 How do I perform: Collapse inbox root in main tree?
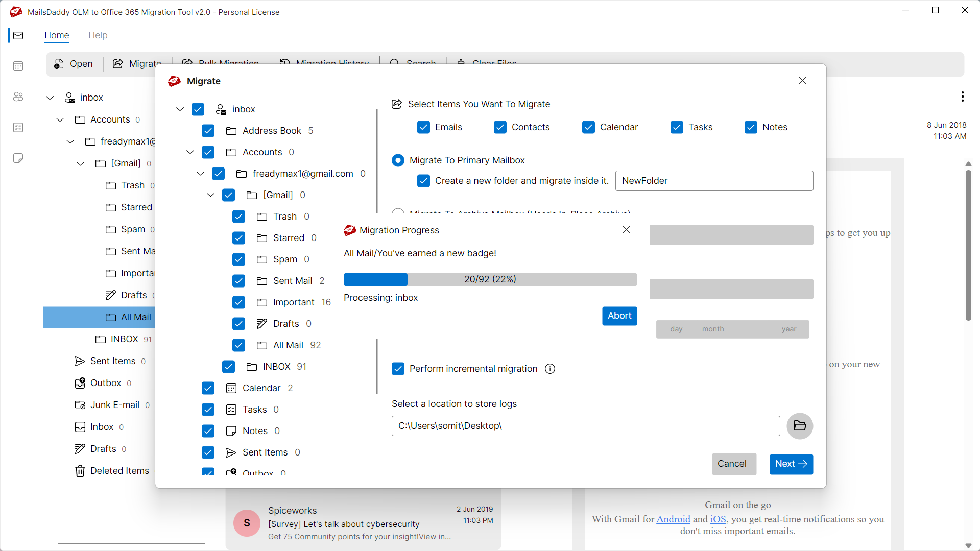[50, 98]
